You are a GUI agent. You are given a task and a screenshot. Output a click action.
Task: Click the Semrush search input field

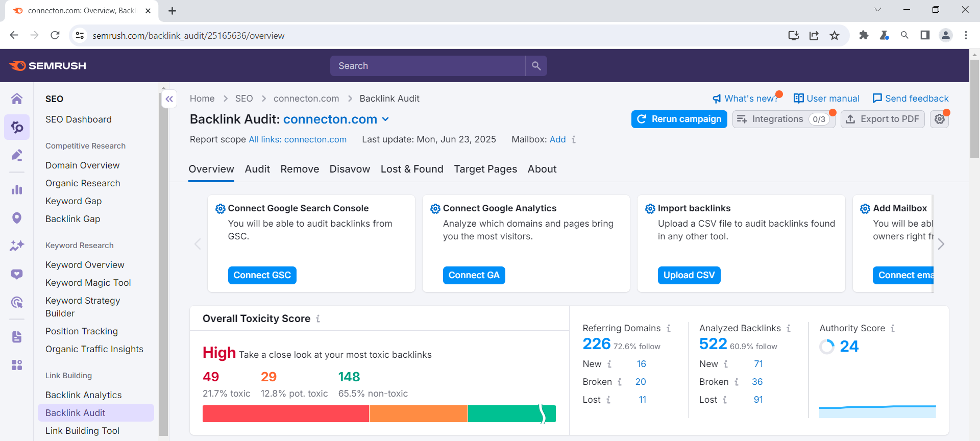(428, 66)
